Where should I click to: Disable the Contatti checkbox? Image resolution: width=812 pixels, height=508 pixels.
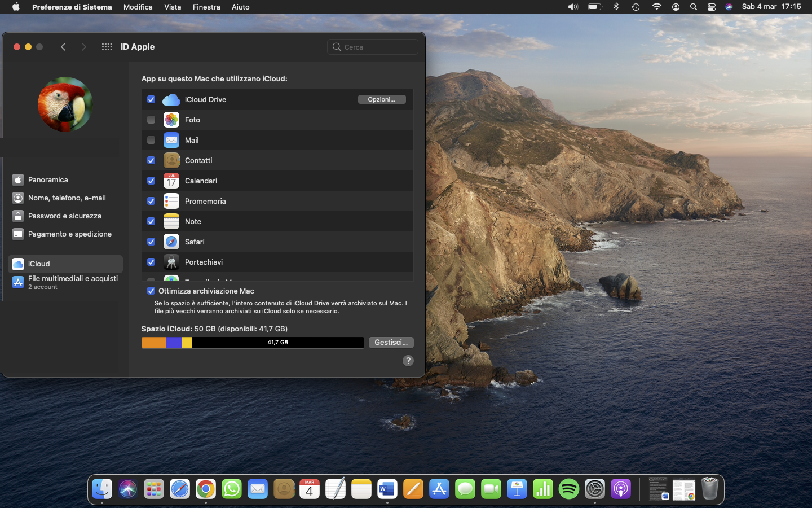(151, 160)
